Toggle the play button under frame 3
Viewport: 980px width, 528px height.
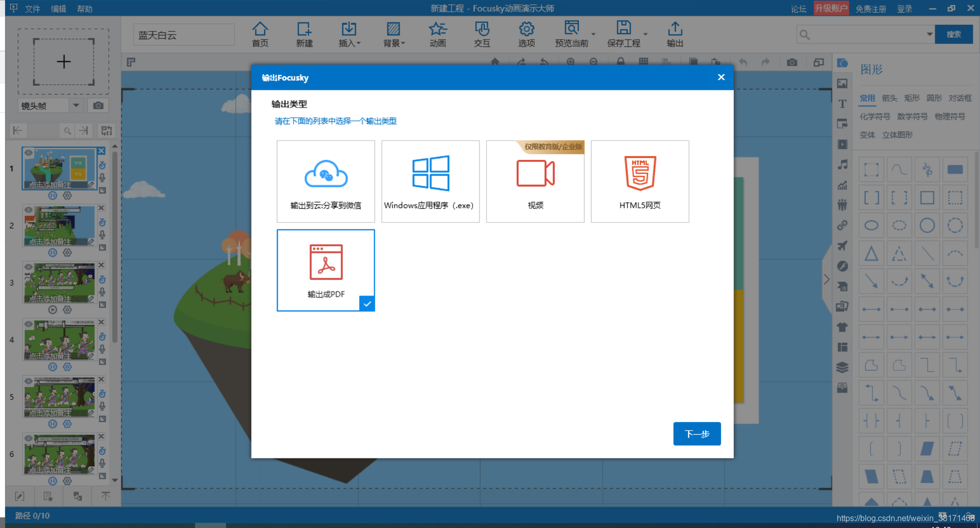click(52, 310)
